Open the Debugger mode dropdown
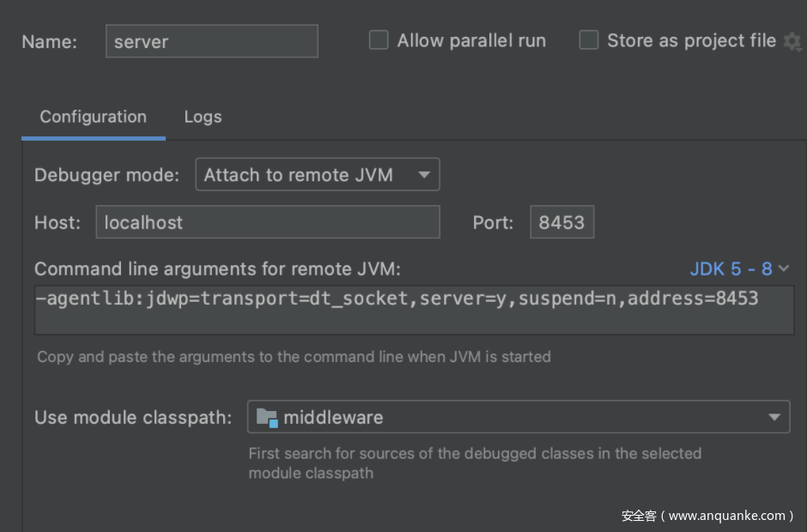The height and width of the screenshot is (532, 807). coord(317,175)
